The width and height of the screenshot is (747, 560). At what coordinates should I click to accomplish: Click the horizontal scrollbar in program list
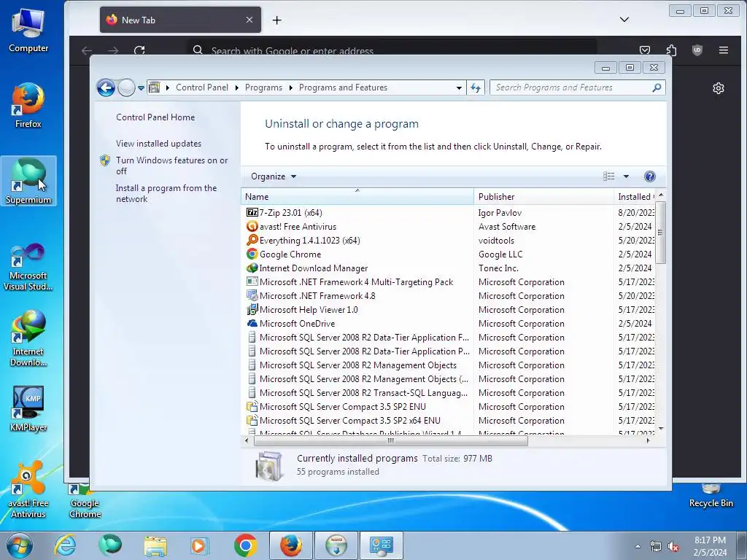click(x=391, y=441)
